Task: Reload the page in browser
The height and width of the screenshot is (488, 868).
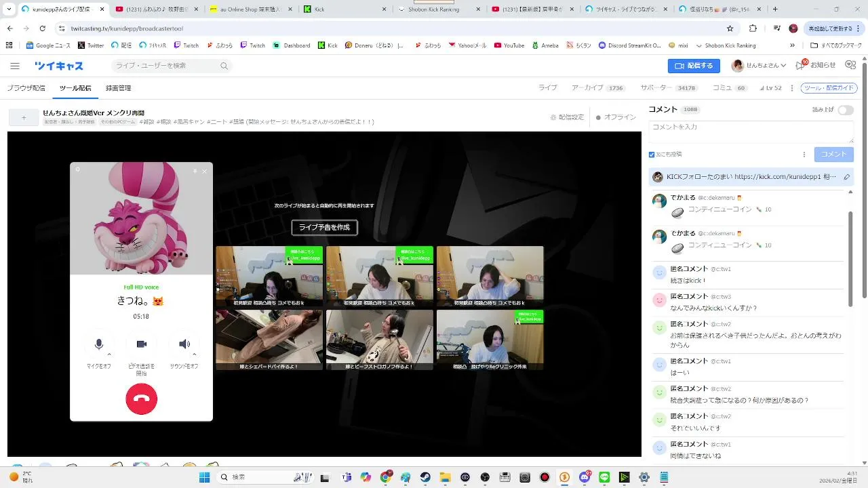Action: click(x=42, y=28)
